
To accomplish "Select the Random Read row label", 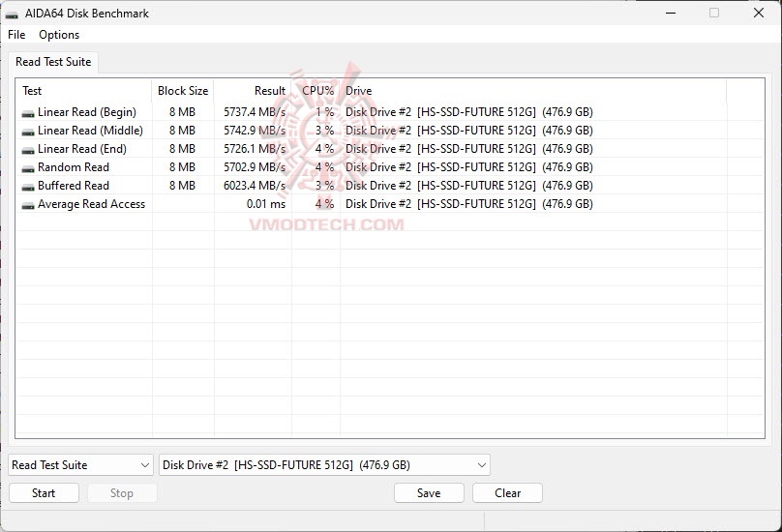I will point(74,167).
